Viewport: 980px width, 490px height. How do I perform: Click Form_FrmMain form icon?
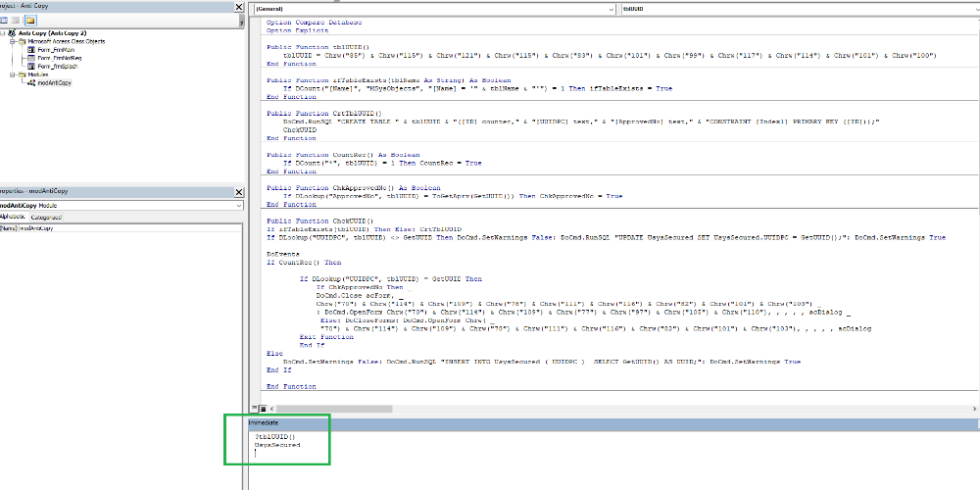point(32,49)
